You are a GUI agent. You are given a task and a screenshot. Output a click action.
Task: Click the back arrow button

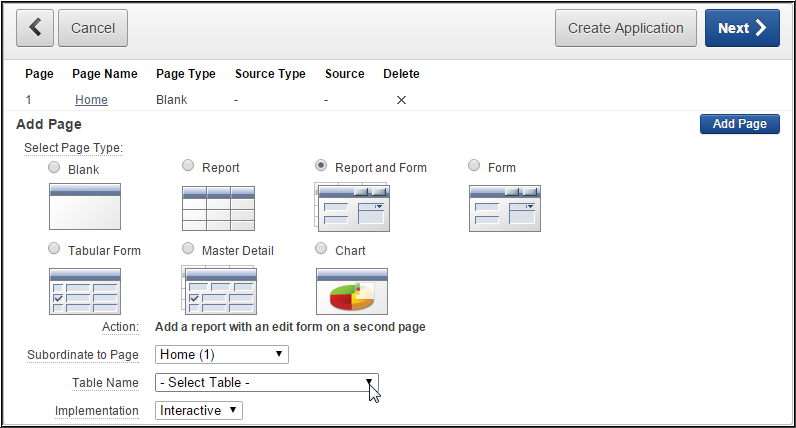click(35, 28)
